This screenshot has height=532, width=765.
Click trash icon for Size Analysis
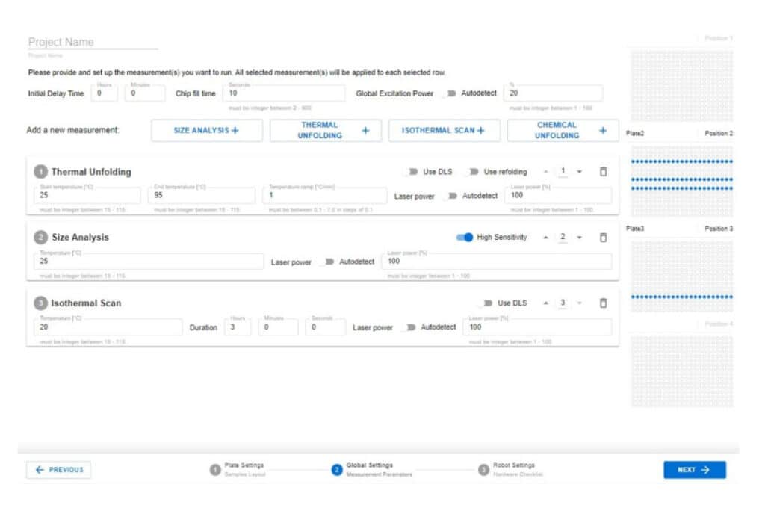click(x=603, y=238)
